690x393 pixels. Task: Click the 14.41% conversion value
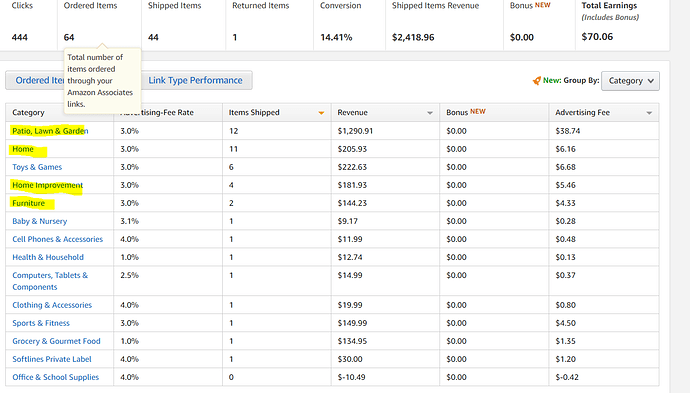coord(336,37)
